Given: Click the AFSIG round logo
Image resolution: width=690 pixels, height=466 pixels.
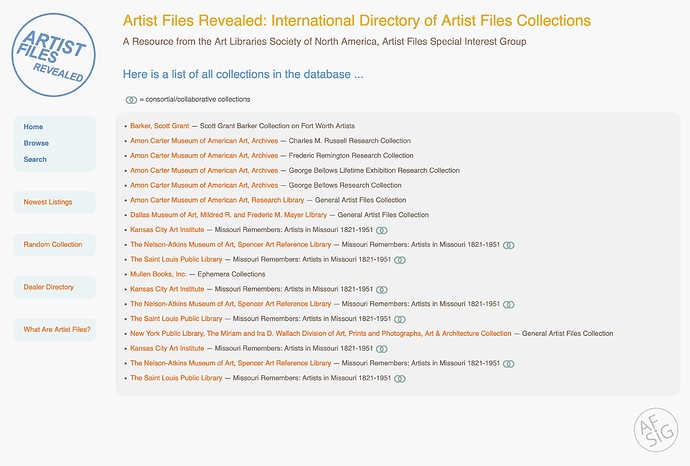Looking at the screenshot, I should point(656,429).
